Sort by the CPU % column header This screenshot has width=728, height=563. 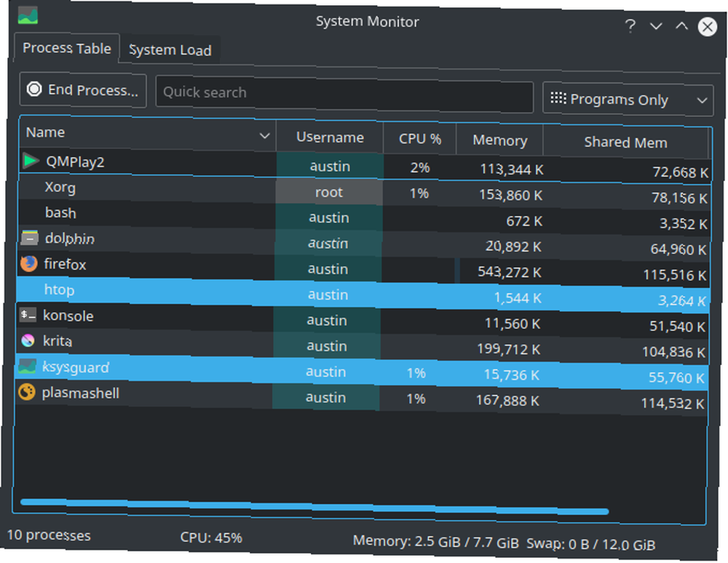click(420, 139)
